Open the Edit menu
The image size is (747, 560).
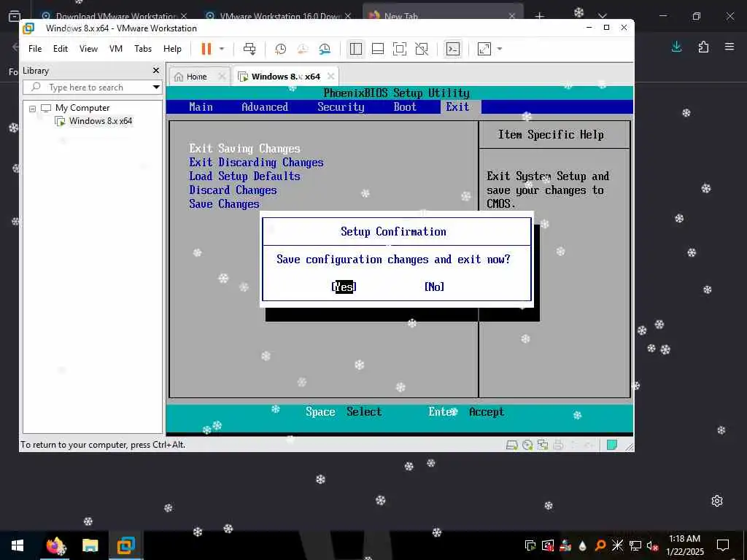[60, 49]
